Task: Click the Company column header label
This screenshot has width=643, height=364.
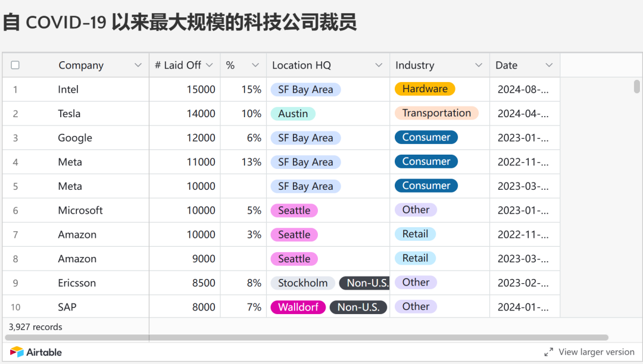Action: click(81, 65)
